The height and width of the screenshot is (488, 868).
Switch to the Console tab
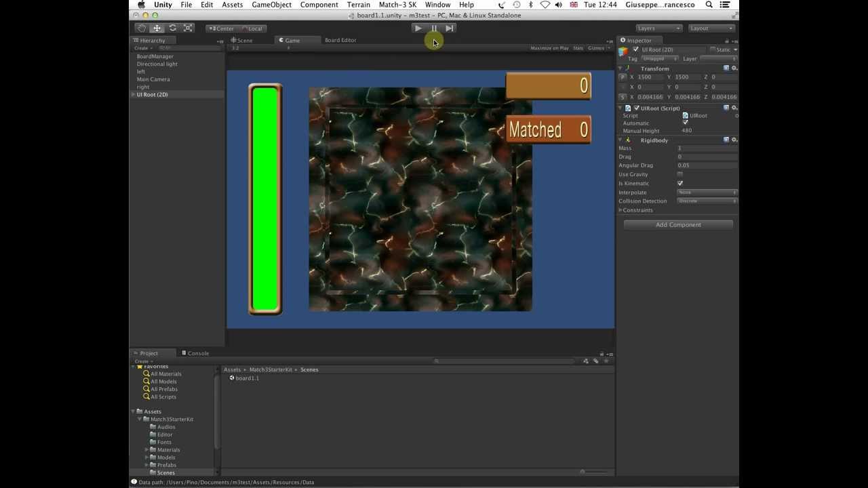pyautogui.click(x=197, y=353)
